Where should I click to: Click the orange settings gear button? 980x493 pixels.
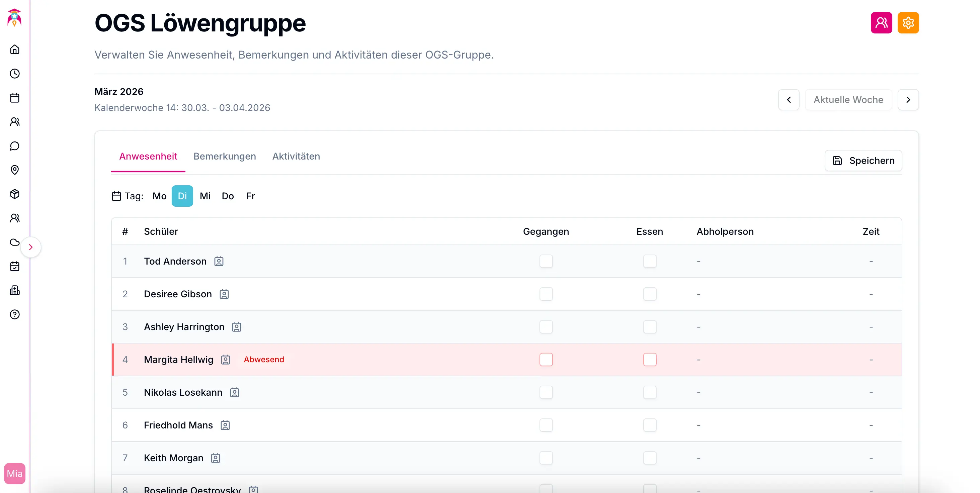908,23
